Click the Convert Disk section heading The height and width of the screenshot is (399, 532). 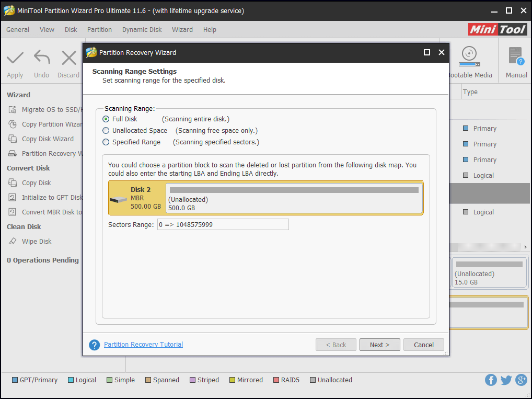28,168
